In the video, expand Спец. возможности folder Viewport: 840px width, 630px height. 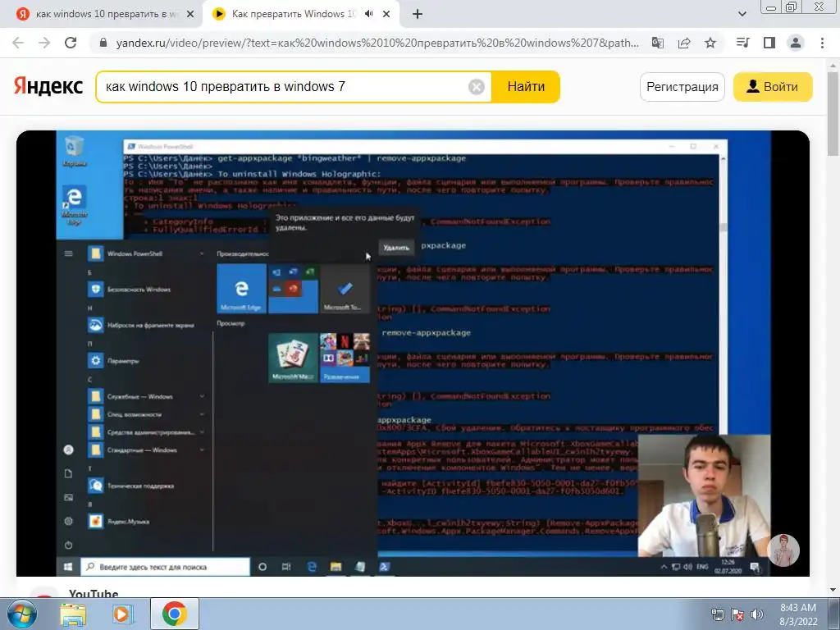tap(146, 414)
